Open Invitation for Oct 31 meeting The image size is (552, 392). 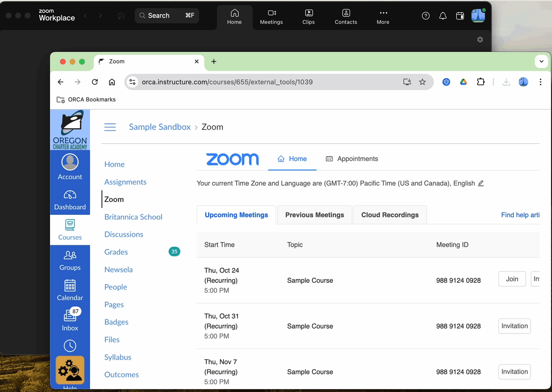[x=515, y=326]
